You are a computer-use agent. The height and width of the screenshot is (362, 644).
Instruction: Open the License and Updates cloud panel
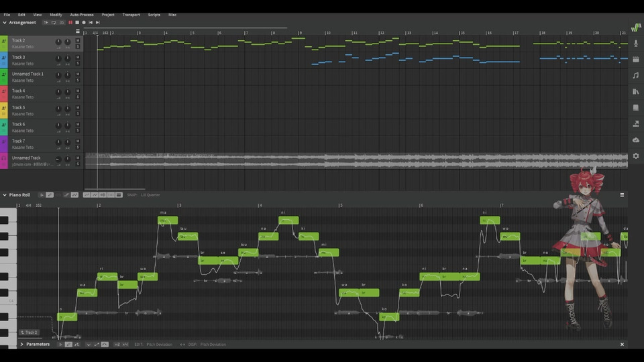636,140
